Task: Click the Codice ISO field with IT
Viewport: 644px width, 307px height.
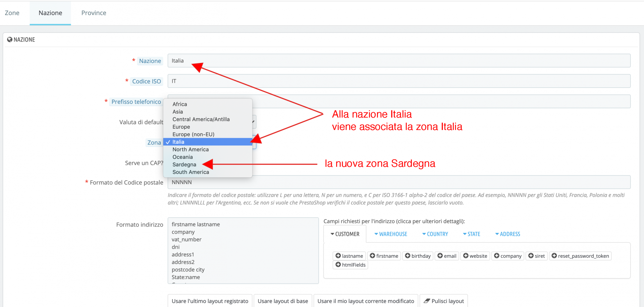Action: pos(399,81)
